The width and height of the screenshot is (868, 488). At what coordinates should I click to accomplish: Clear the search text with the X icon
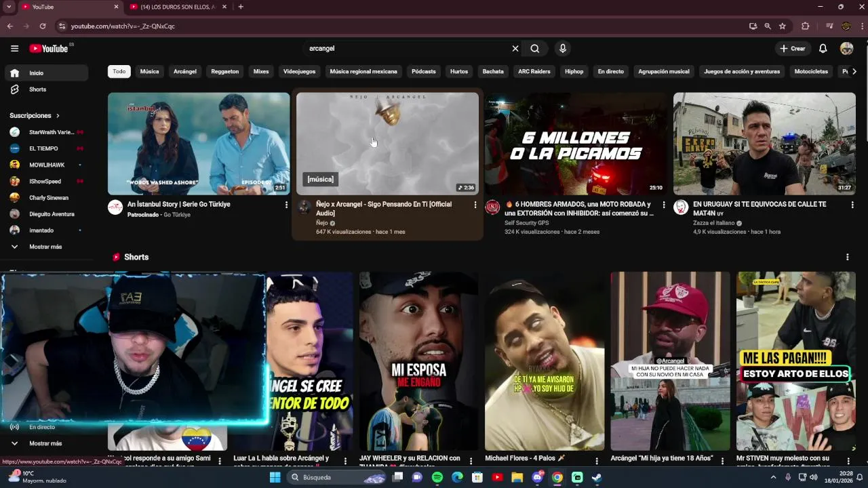coord(515,48)
